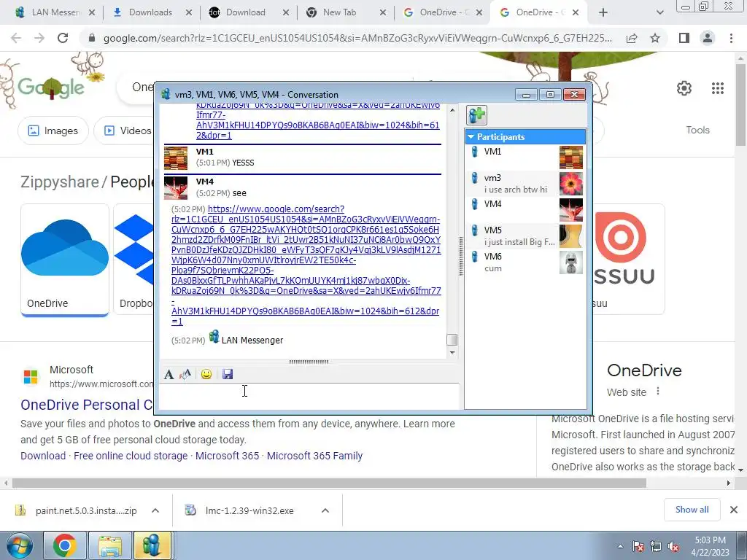Image resolution: width=747 pixels, height=560 pixels.
Task: Open Chrome three-dot menu
Action: click(x=731, y=38)
